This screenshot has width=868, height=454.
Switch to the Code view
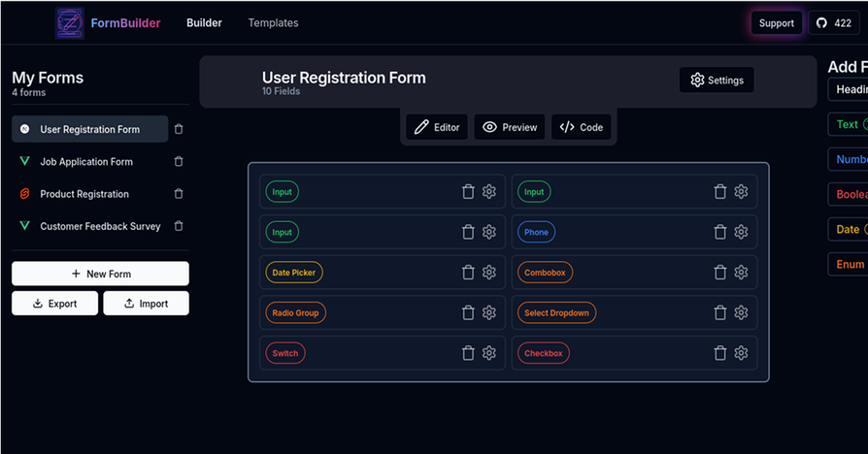pyautogui.click(x=582, y=127)
